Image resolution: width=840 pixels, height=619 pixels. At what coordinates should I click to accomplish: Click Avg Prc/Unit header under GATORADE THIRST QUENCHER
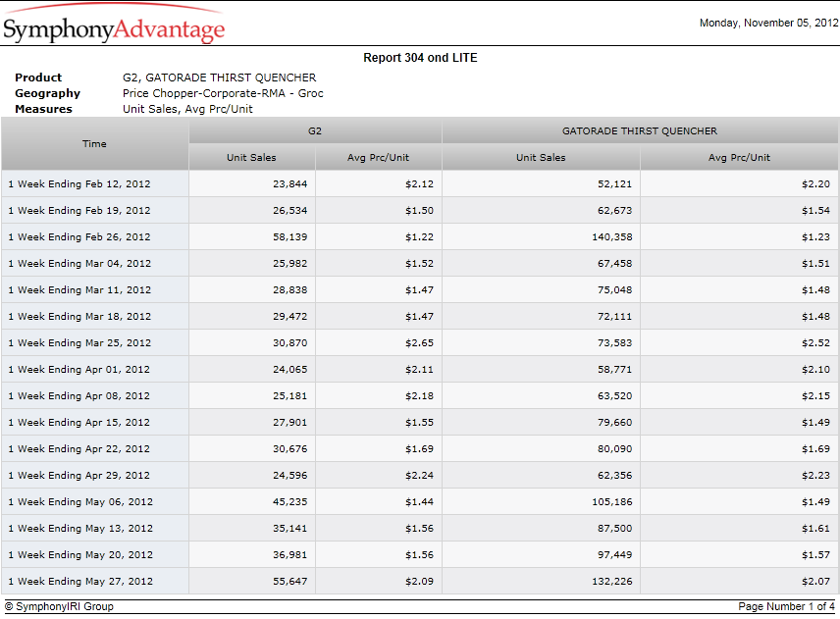(739, 157)
